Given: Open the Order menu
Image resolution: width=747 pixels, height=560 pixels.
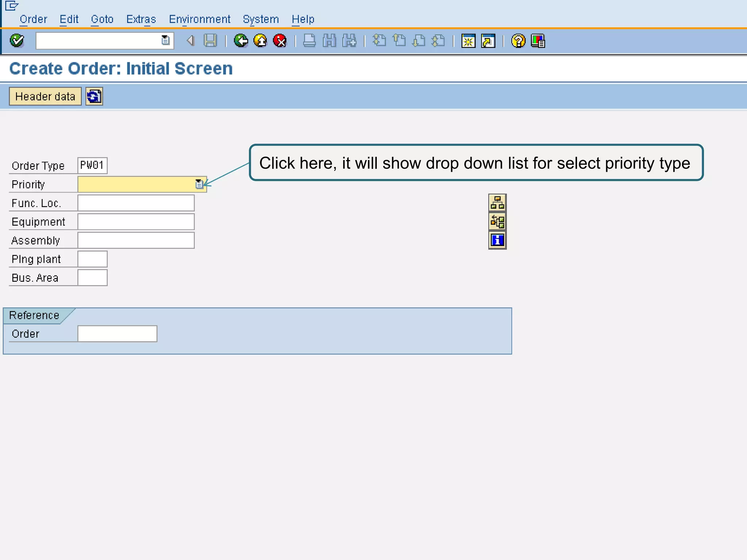Looking at the screenshot, I should click(33, 19).
